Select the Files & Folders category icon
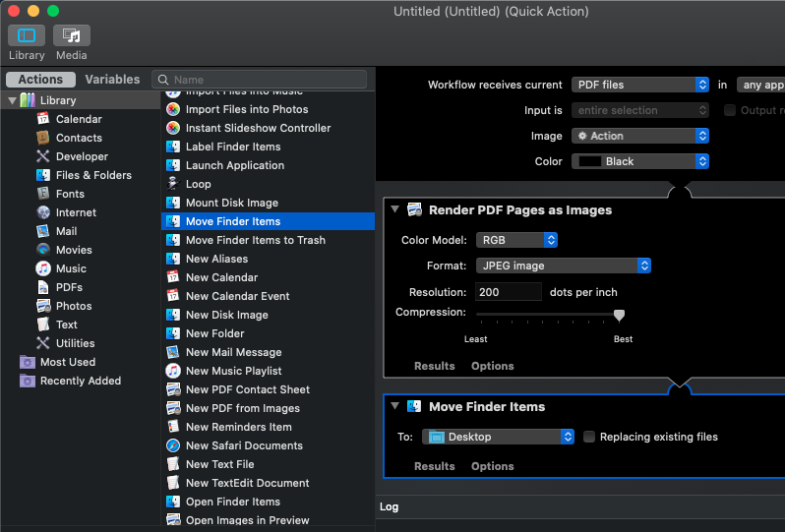The image size is (785, 532). click(x=43, y=175)
